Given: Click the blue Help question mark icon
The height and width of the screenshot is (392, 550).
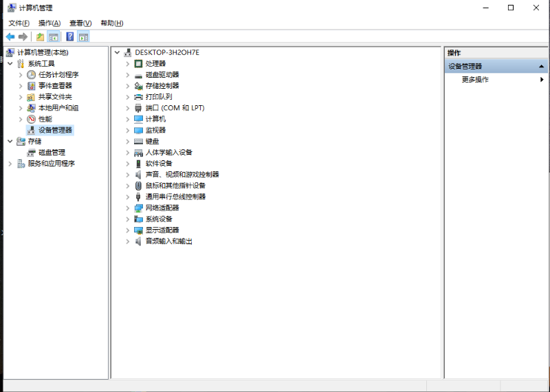Looking at the screenshot, I should (69, 36).
